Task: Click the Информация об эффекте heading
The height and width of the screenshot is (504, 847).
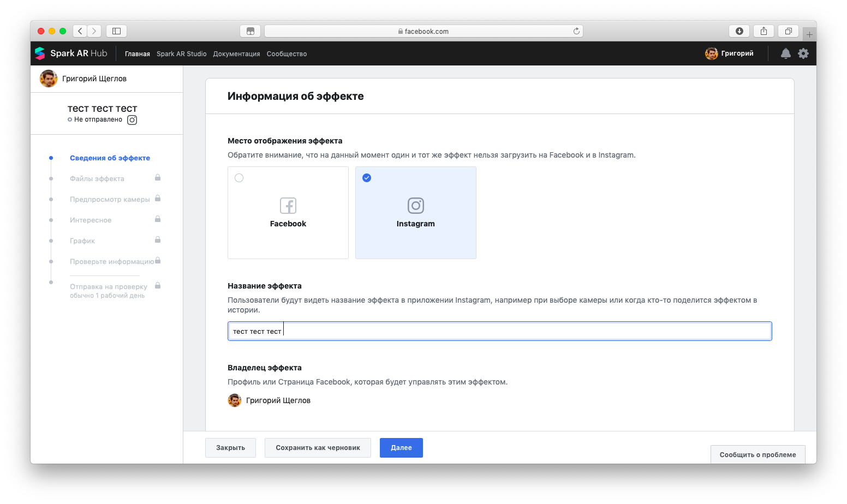Action: pos(296,96)
